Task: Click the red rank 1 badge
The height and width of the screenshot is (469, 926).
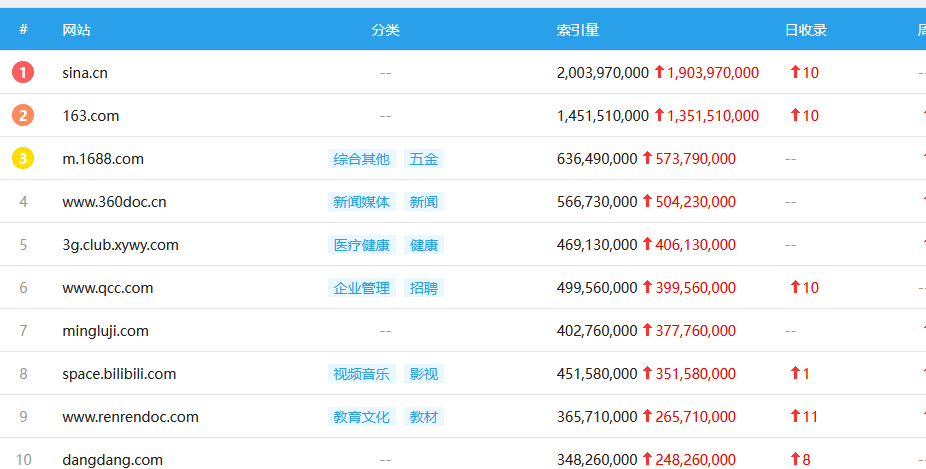Action: [x=23, y=72]
